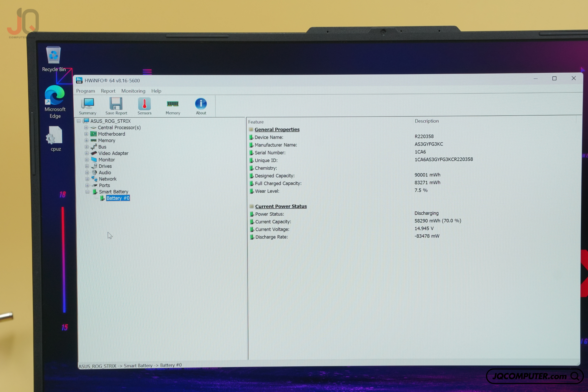Click the Feature column header
588x392 pixels.
256,122
